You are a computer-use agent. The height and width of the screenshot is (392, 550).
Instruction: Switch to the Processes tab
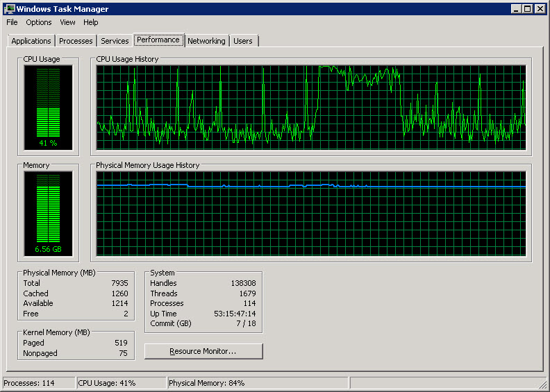pyautogui.click(x=76, y=41)
